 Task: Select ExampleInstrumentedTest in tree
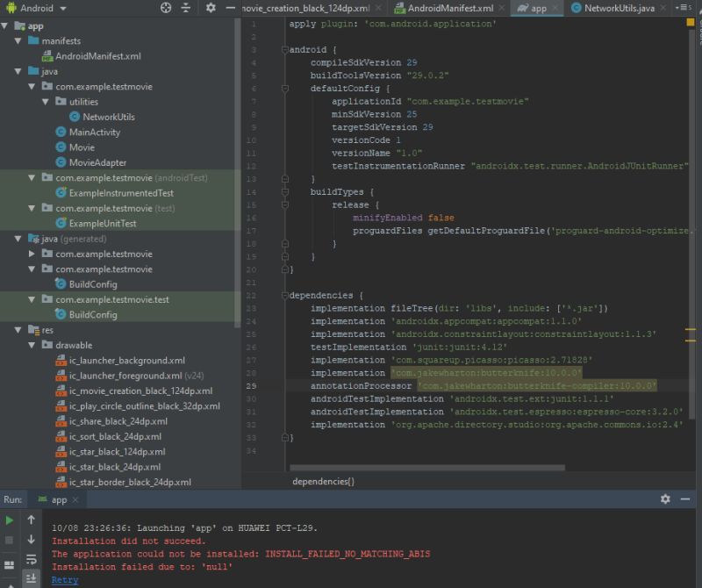pyautogui.click(x=115, y=193)
